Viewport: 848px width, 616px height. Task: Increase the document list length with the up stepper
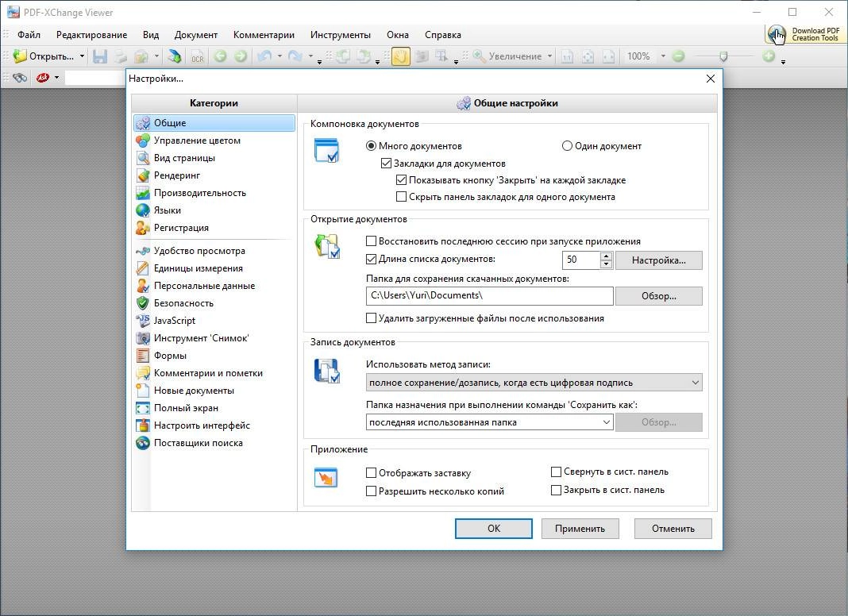pyautogui.click(x=607, y=256)
